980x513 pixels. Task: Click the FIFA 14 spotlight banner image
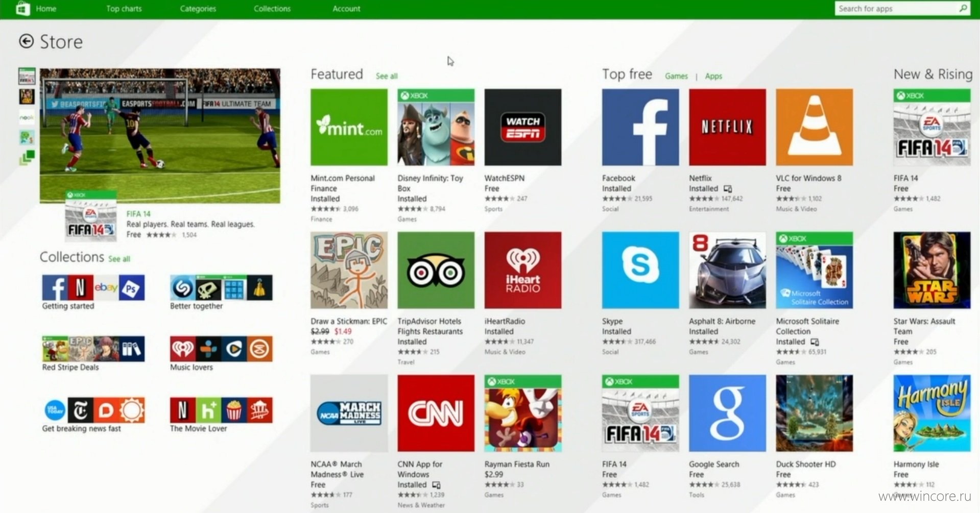click(160, 136)
